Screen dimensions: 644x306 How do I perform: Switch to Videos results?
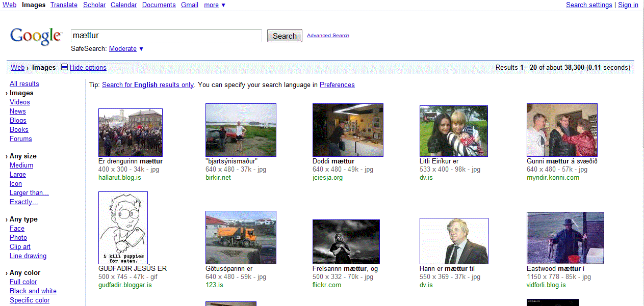pyautogui.click(x=20, y=102)
